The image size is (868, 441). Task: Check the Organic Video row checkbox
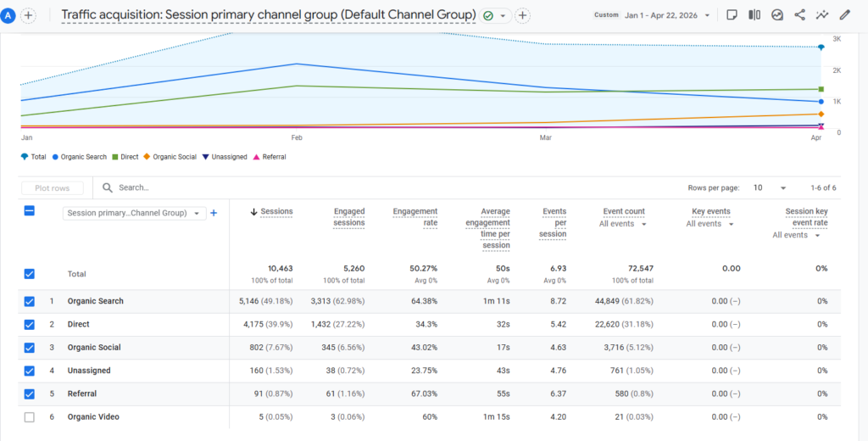(30, 417)
